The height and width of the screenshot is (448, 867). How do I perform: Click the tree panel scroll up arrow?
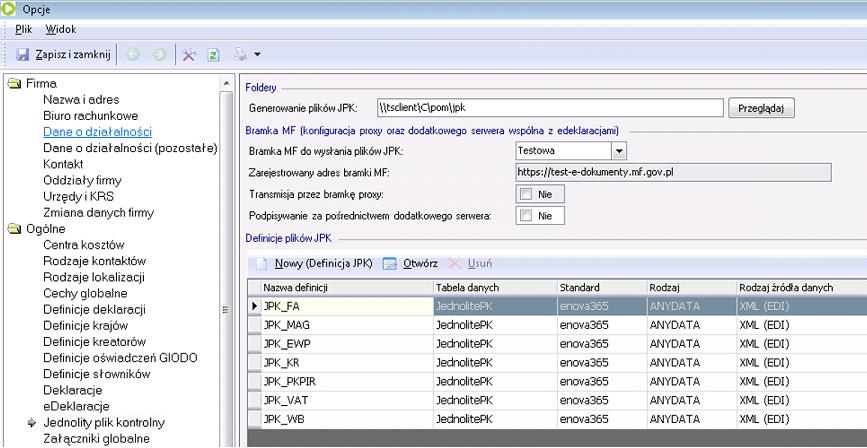click(226, 84)
